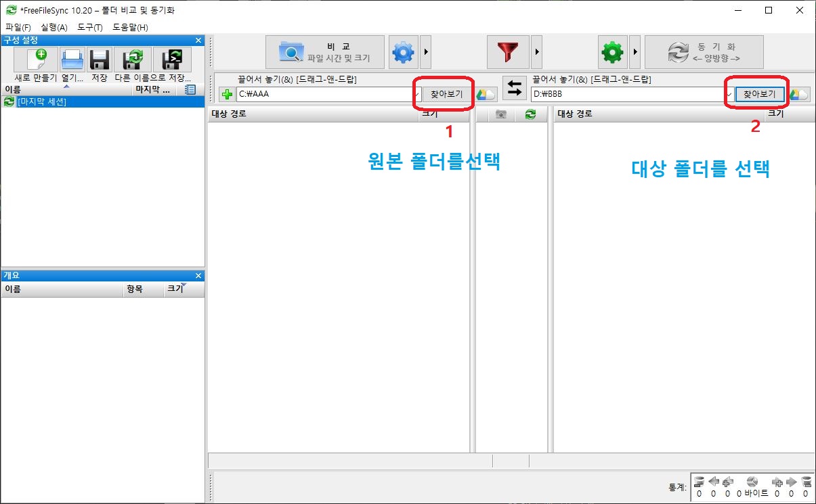Image resolution: width=816 pixels, height=504 pixels.
Task: Click the Save As green-arrow floppy icon
Action: [x=133, y=60]
